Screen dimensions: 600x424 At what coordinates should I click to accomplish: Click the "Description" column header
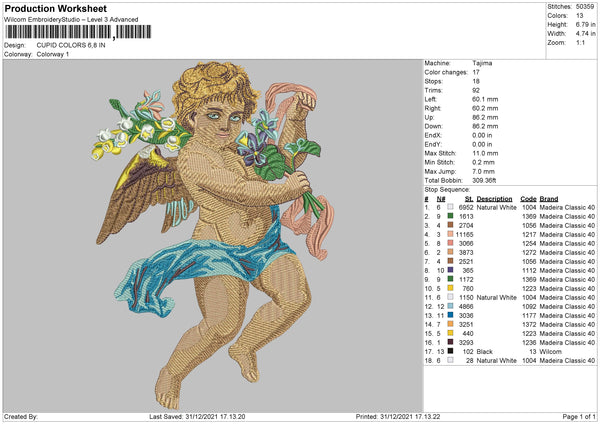[494, 199]
